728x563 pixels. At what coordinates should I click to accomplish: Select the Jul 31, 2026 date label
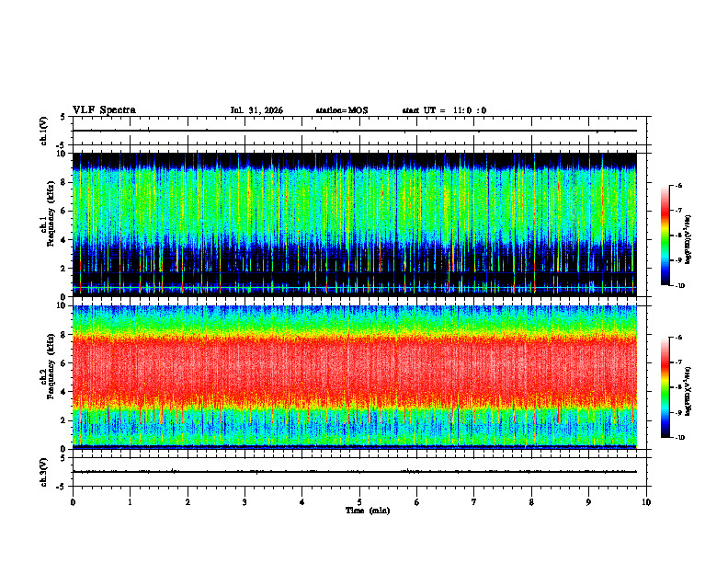pos(256,110)
